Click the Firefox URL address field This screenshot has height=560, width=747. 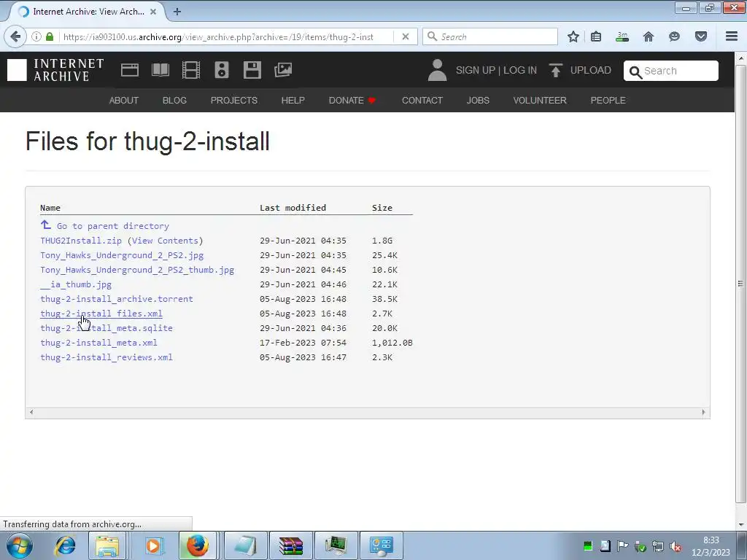click(x=226, y=36)
